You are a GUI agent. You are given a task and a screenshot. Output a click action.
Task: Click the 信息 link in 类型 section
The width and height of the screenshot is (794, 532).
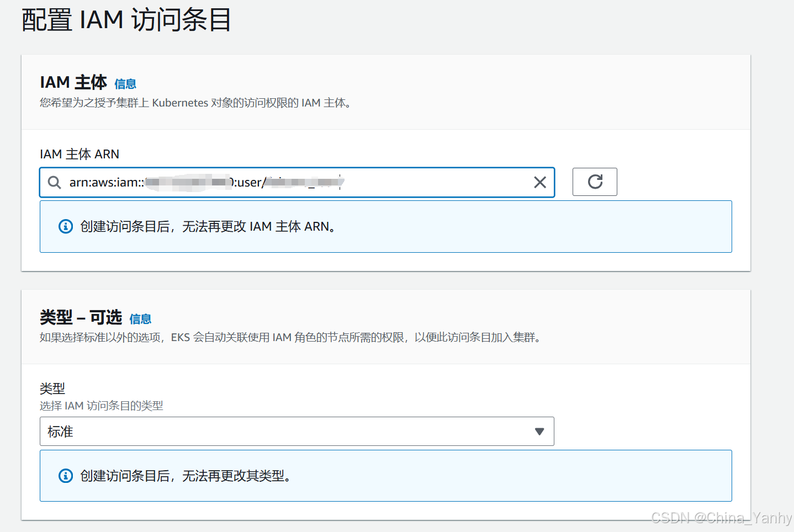(141, 319)
